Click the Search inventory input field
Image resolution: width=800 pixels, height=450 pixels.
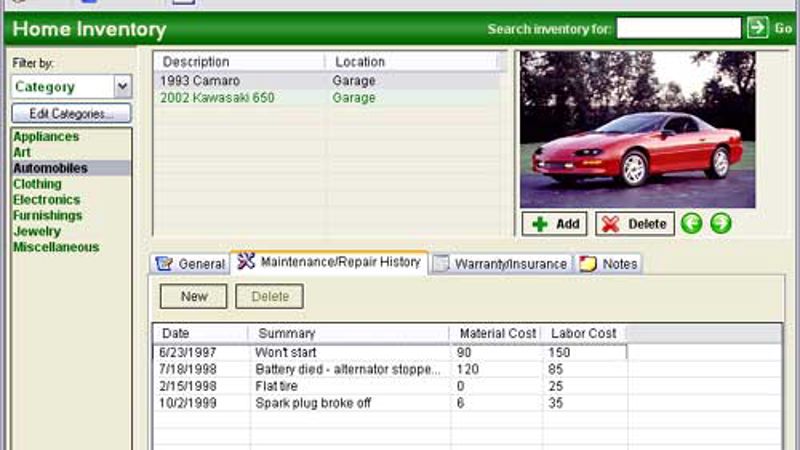[x=679, y=28]
